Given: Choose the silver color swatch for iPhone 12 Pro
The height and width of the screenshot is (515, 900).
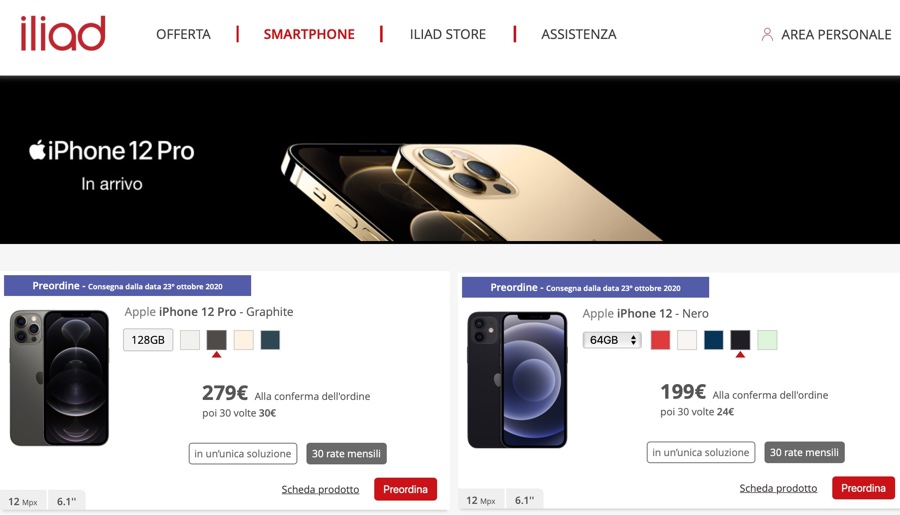Looking at the screenshot, I should coord(190,340).
